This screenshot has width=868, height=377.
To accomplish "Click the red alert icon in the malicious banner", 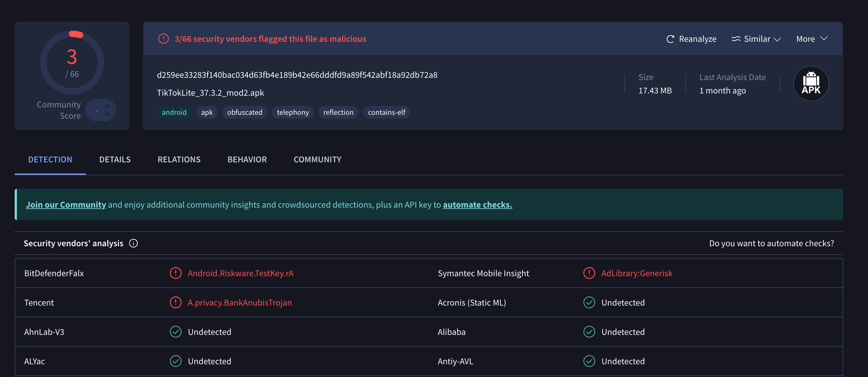I will click(163, 39).
